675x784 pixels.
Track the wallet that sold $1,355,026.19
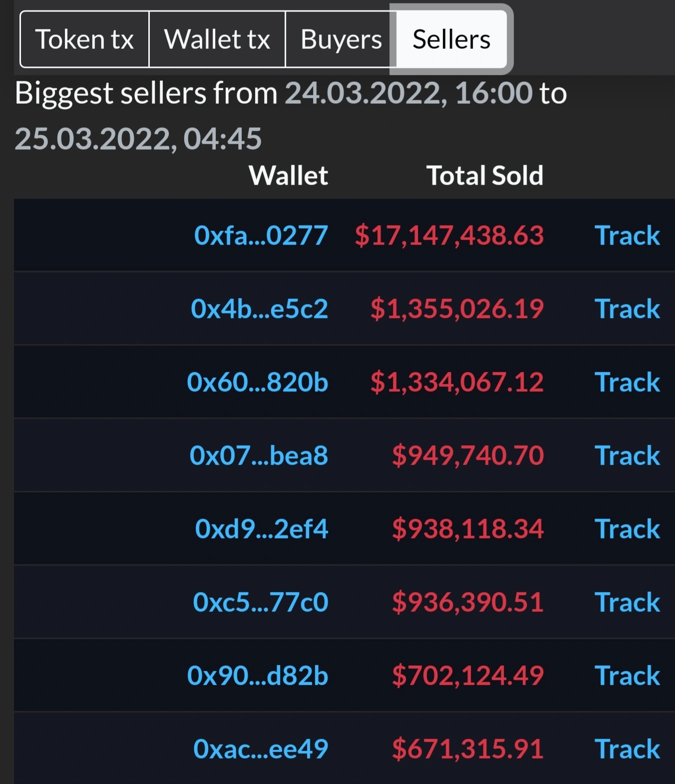pos(628,309)
